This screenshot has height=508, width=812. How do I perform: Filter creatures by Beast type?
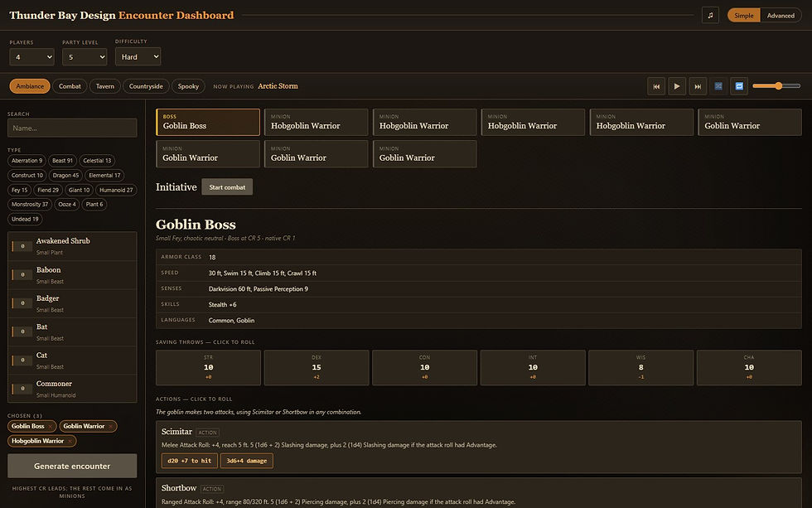[63, 161]
